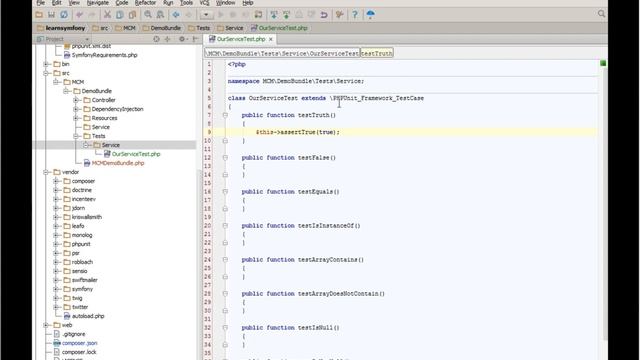Viewport: 640px width, 360px height.
Task: Toggle code fold for testIsInstanceOf function
Action: pos(225,226)
